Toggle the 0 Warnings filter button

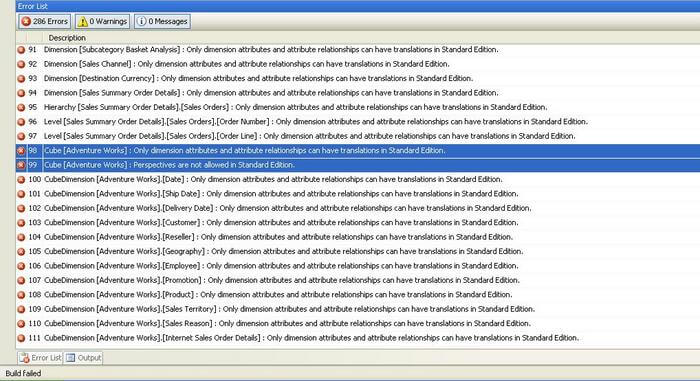tap(102, 21)
